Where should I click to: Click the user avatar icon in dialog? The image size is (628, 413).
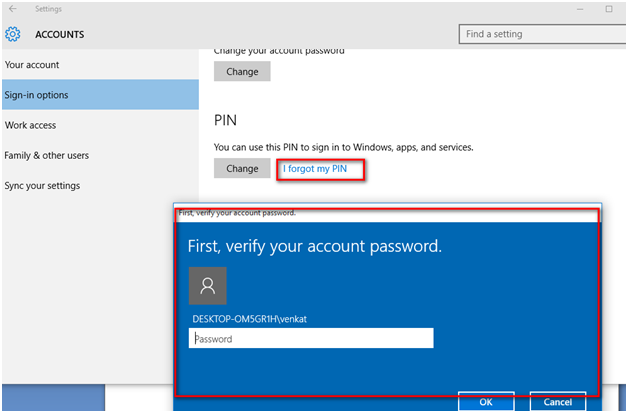click(x=208, y=286)
